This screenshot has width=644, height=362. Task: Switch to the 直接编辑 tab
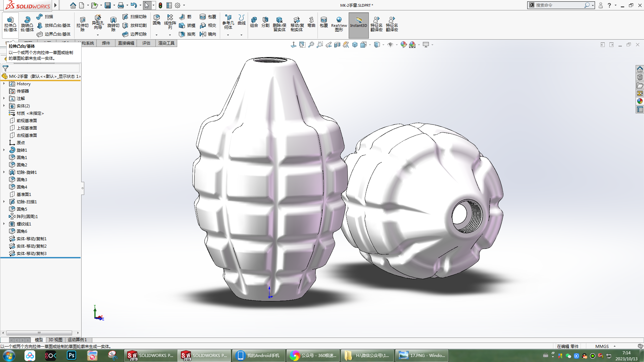(x=126, y=43)
